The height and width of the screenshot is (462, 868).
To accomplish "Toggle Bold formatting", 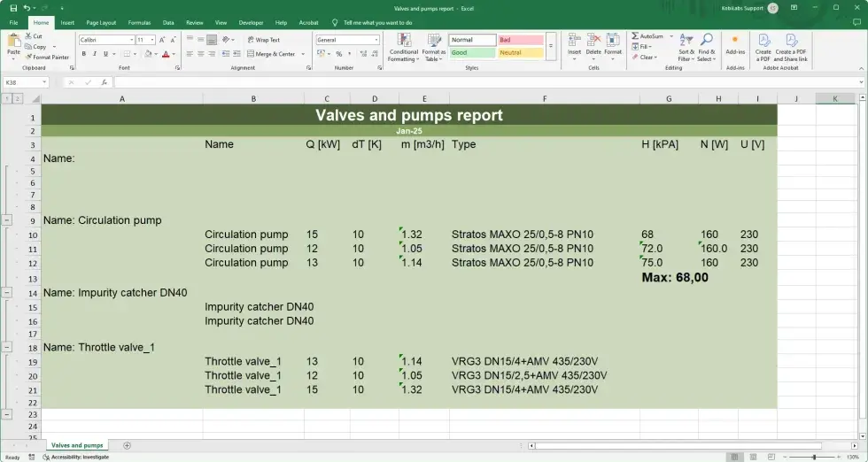I will tap(83, 54).
